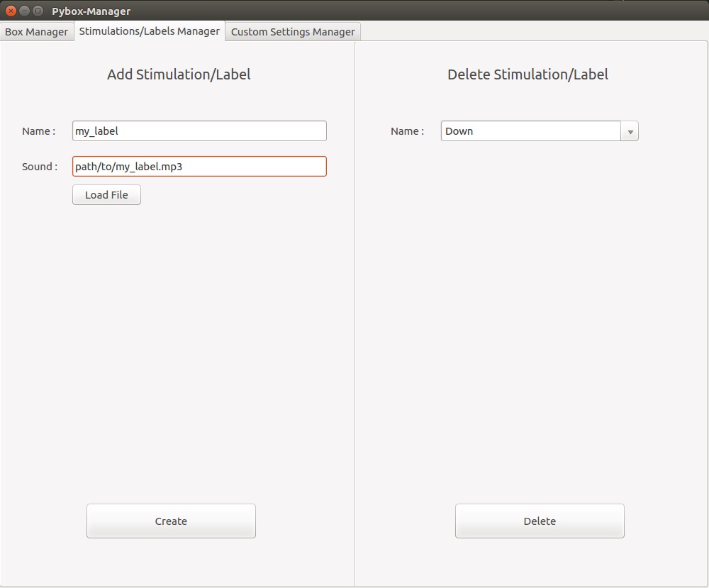Open the Custom Settings Manager tab
This screenshot has width=709, height=588.
click(293, 32)
